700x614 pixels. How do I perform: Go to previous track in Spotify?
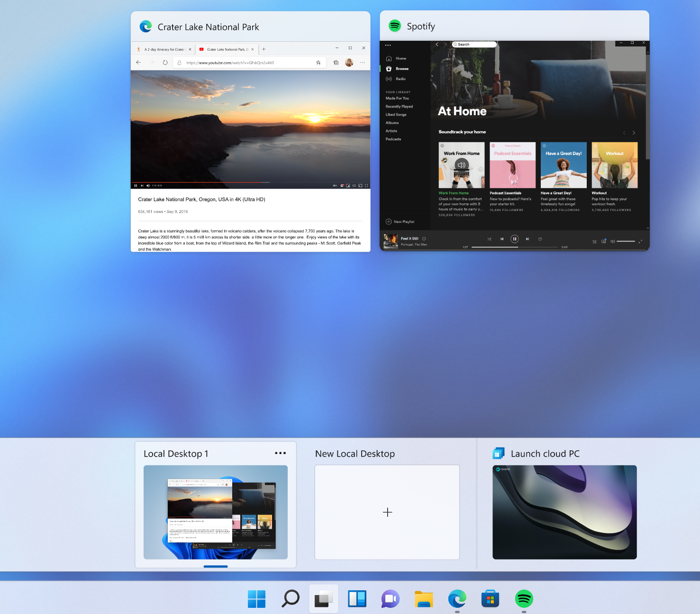pos(502,239)
